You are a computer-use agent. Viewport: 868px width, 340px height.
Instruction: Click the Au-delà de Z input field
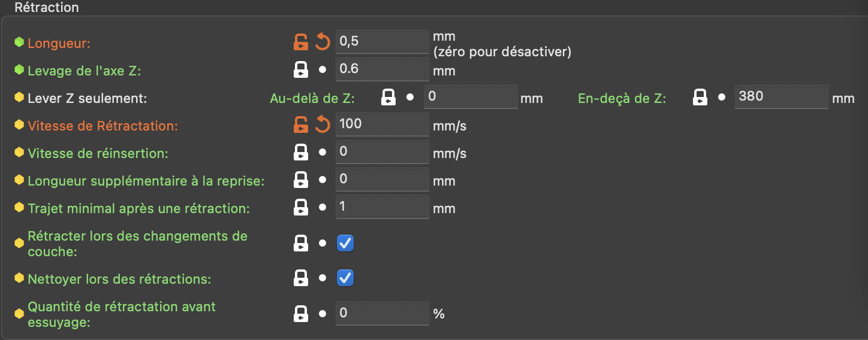[x=470, y=97]
